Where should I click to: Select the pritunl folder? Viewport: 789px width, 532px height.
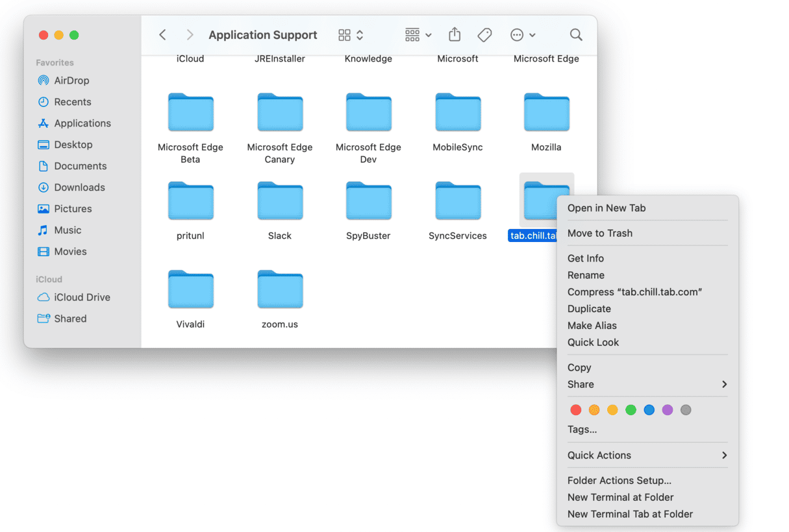[190, 201]
